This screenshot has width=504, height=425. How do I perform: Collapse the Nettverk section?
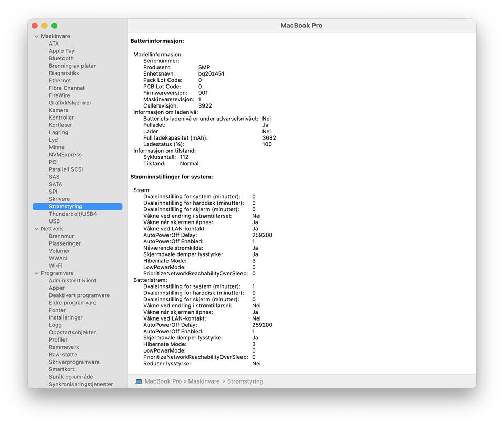(36, 229)
